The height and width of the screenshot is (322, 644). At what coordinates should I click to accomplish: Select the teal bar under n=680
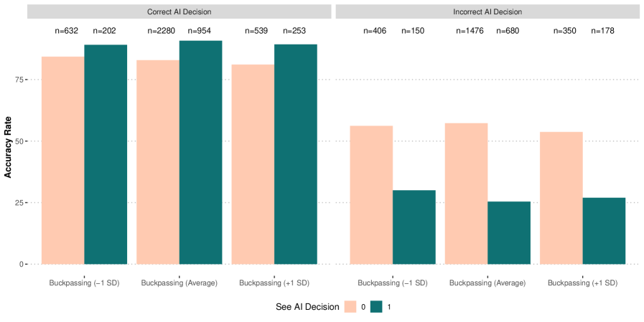pyautogui.click(x=509, y=232)
